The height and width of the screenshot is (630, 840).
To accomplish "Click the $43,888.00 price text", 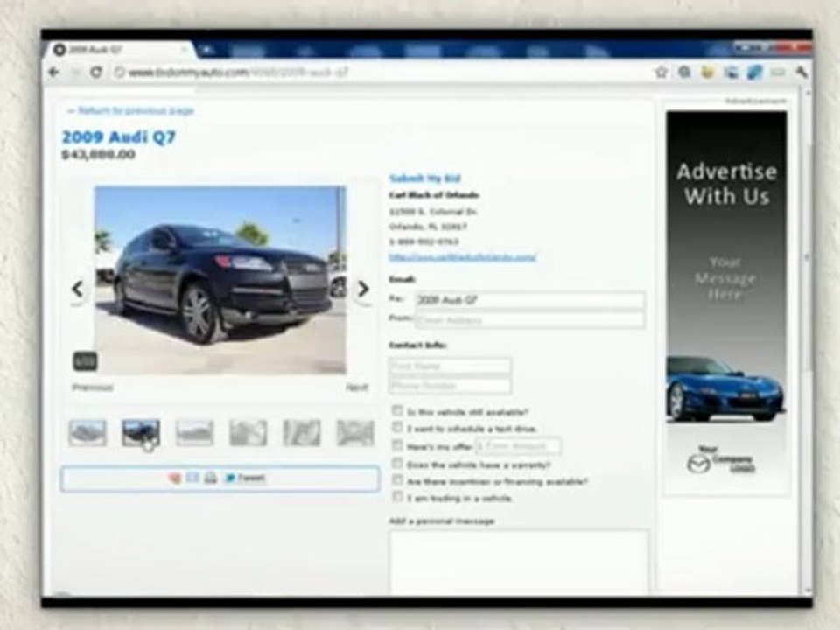I will (x=99, y=155).
